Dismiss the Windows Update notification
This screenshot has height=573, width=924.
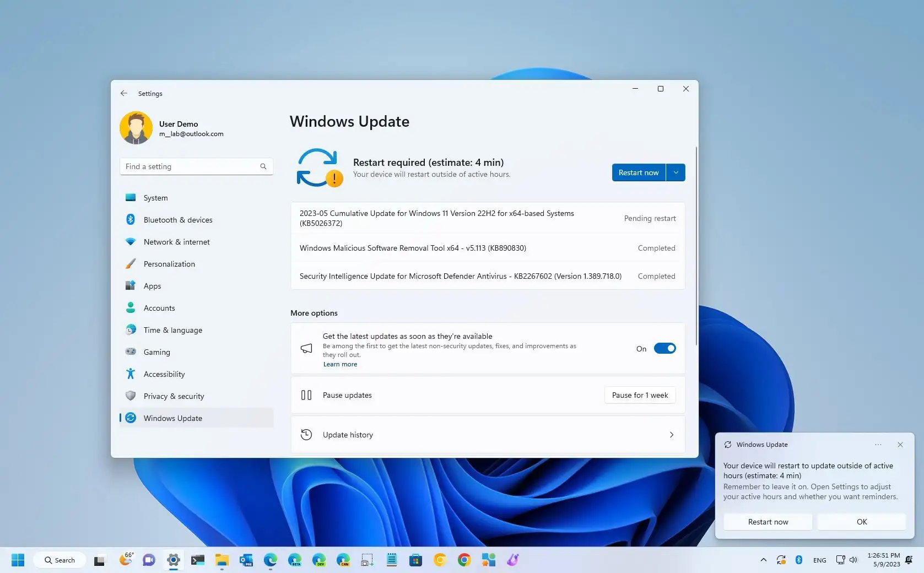(900, 445)
